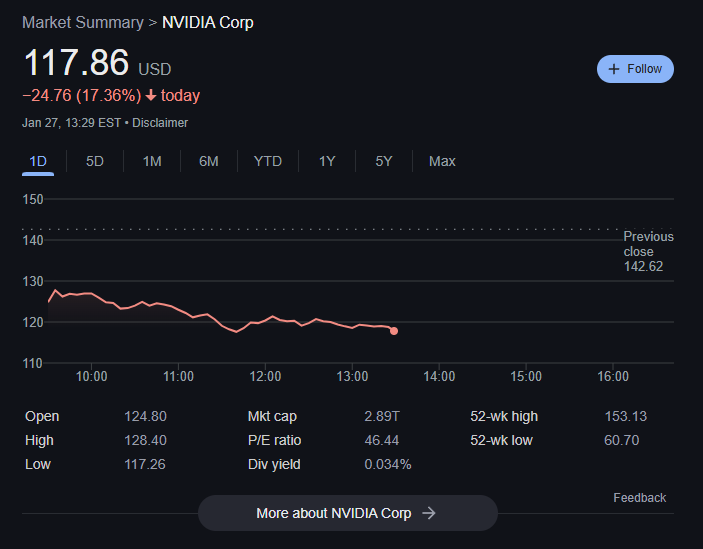Click the NVIDIA Corp title text
703x549 pixels.
208,22
